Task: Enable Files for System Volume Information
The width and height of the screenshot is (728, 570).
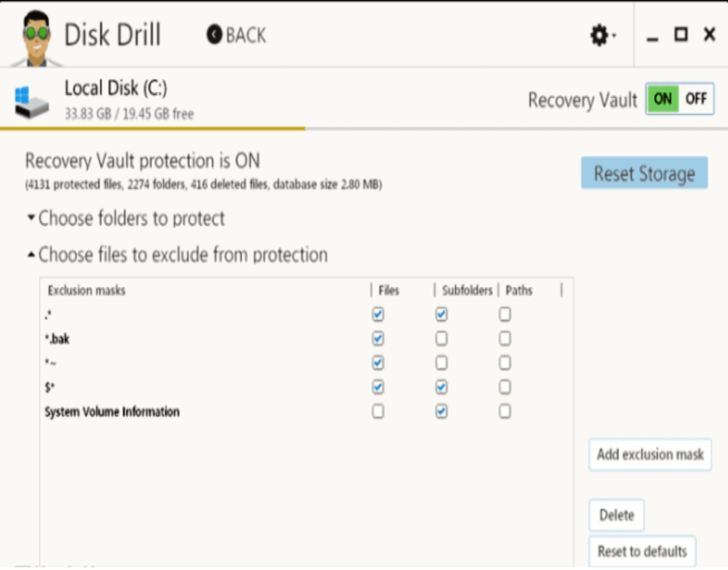Action: pos(378,411)
